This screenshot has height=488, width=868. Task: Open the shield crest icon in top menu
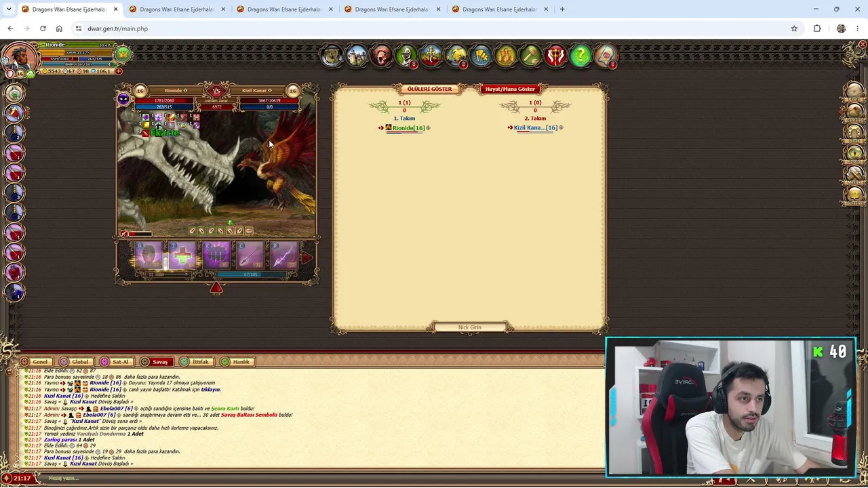point(332,56)
